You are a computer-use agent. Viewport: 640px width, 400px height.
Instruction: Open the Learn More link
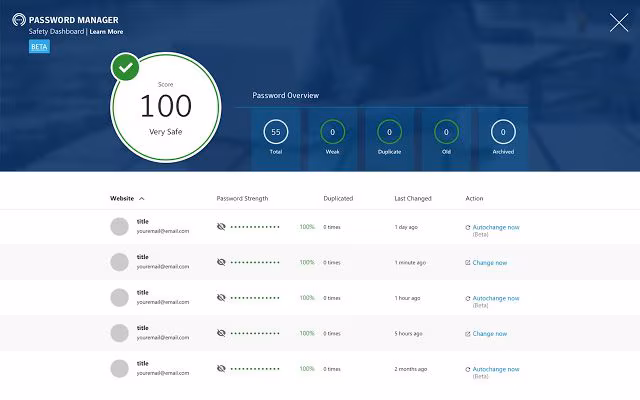(106, 31)
